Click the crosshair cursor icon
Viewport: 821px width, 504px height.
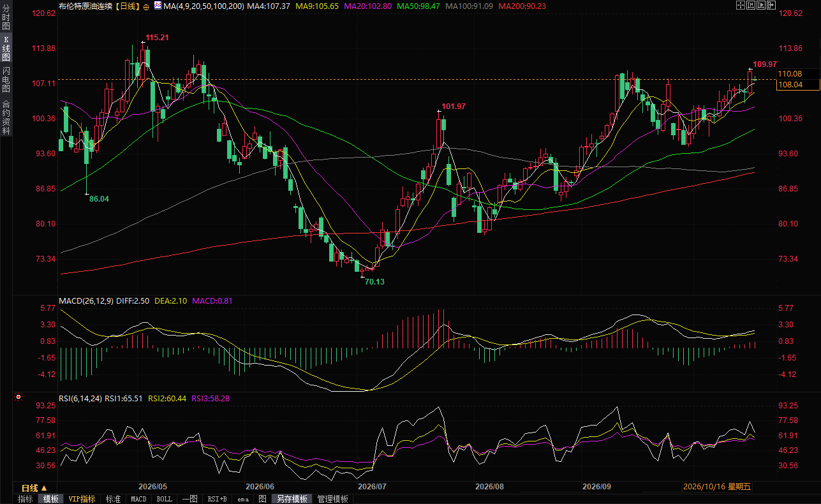click(741, 5)
